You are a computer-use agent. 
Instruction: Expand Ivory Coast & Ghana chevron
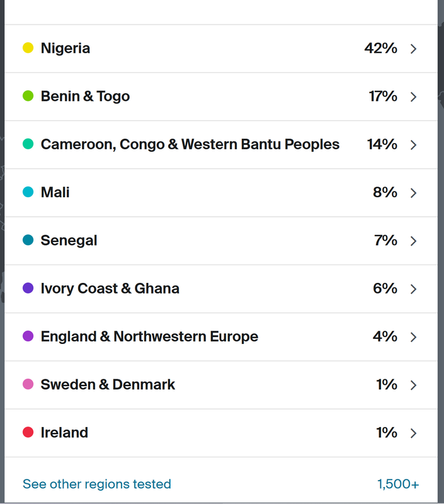pyautogui.click(x=414, y=289)
